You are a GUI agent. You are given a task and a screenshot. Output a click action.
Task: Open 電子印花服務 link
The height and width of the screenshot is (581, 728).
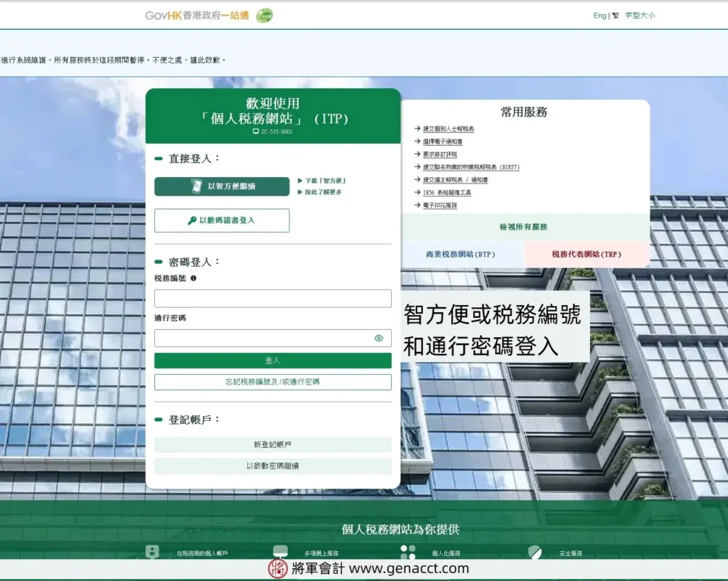tap(439, 205)
